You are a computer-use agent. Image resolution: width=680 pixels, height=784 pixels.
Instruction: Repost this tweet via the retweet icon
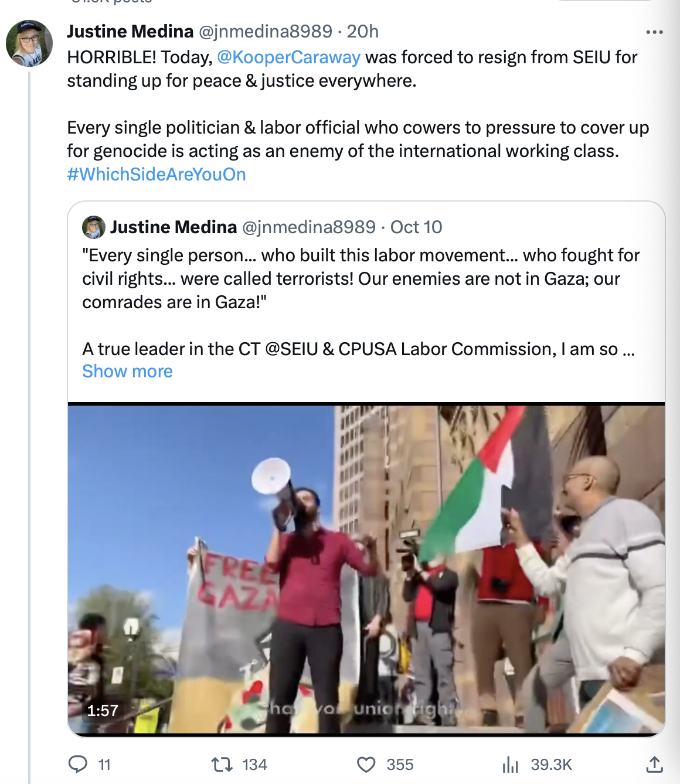[222, 764]
